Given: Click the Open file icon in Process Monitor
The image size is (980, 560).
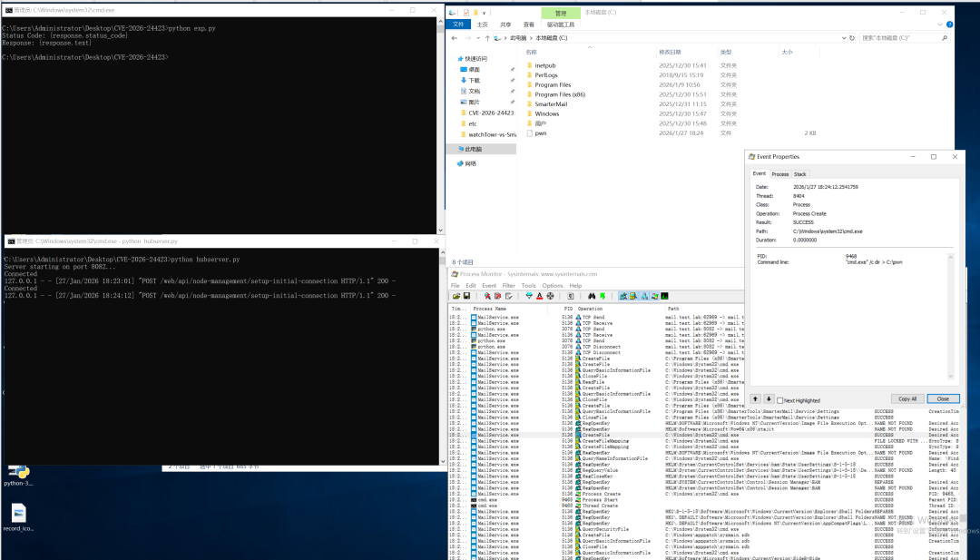Looking at the screenshot, I should tap(456, 296).
